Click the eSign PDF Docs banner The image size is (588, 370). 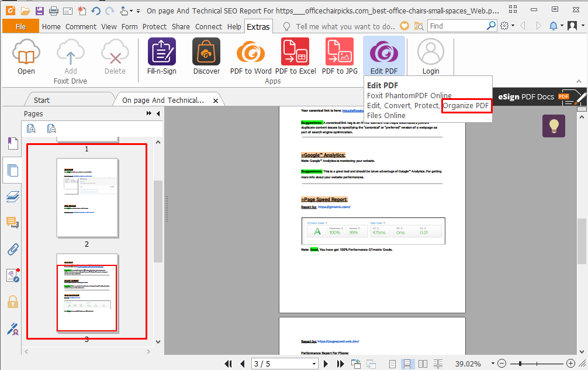pyautogui.click(x=539, y=97)
